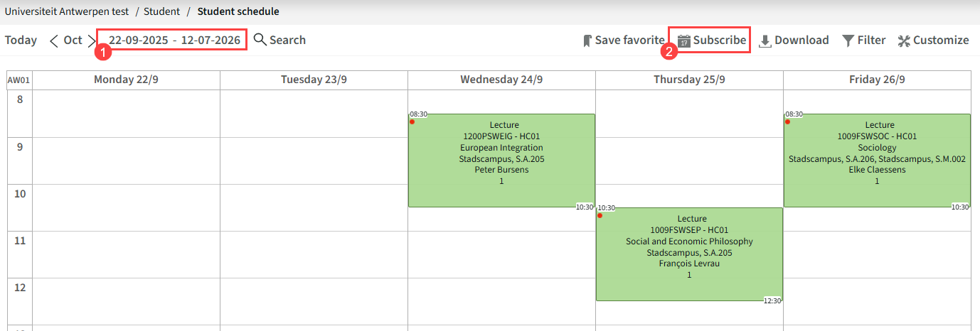
Task: Click the red dot on Wednesday lecture
Action: [412, 121]
